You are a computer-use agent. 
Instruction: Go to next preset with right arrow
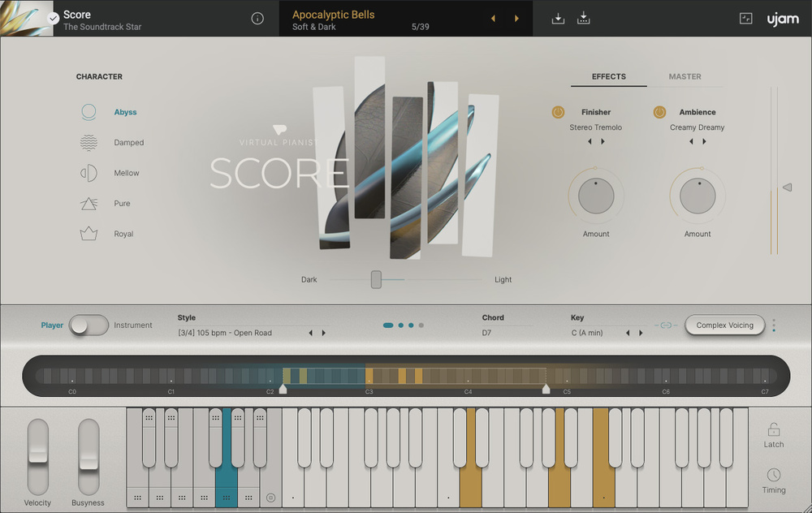coord(516,19)
